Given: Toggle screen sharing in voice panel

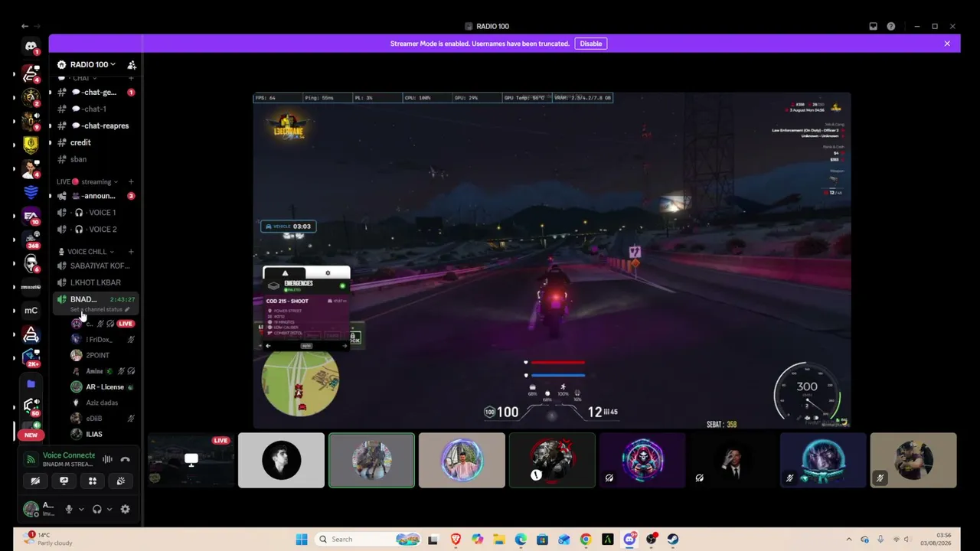Looking at the screenshot, I should 64,481.
